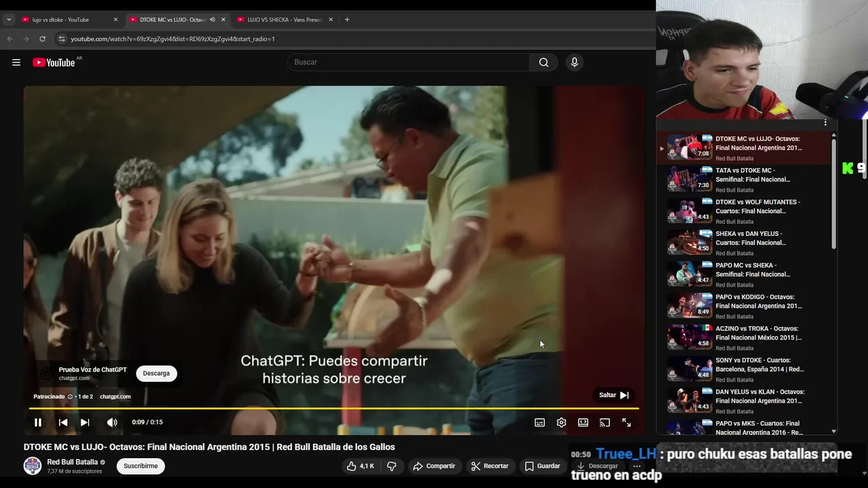Pause the video playback

pyautogui.click(x=38, y=422)
